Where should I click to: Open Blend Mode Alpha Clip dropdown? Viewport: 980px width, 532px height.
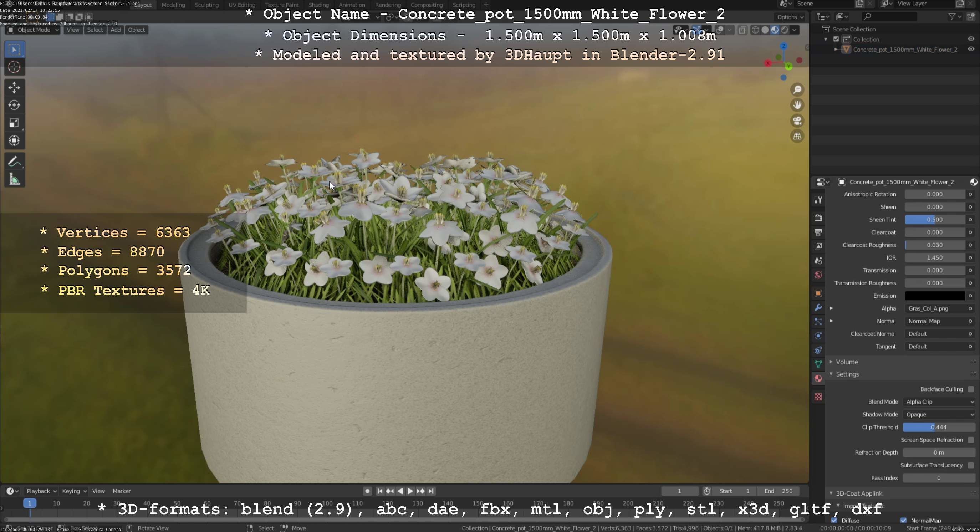(x=939, y=402)
